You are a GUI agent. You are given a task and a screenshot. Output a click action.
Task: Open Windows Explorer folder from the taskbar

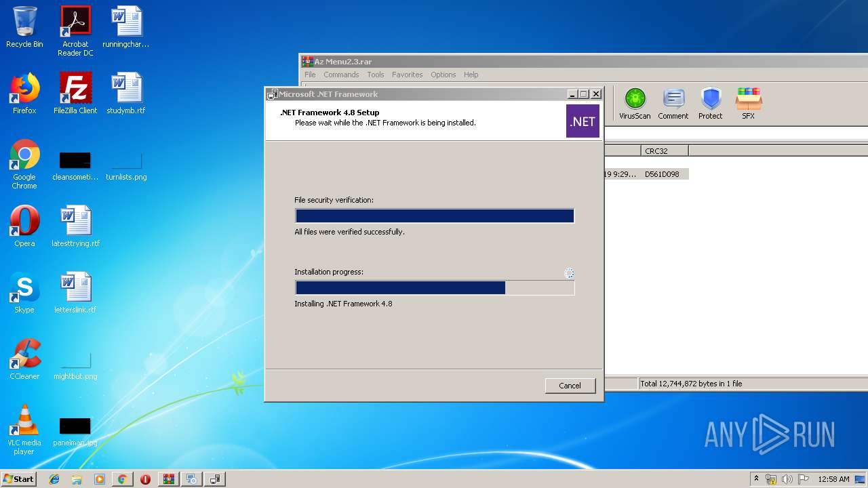coord(77,479)
